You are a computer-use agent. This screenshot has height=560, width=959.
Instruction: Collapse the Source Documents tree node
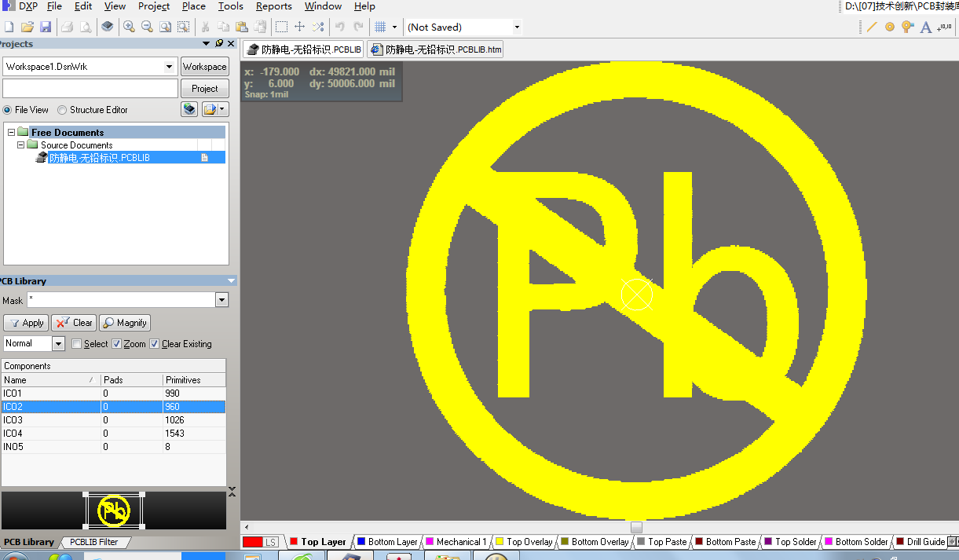click(21, 145)
